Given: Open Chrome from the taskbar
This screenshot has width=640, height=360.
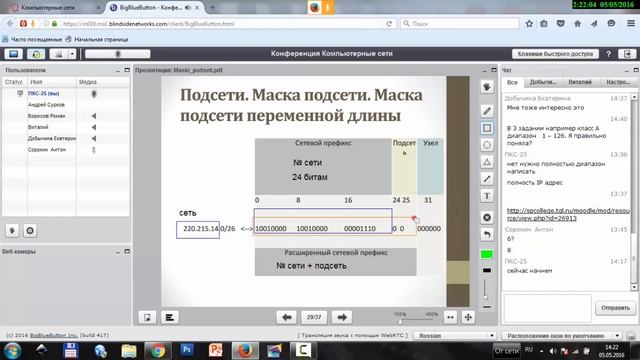Looking at the screenshot, I should point(158,350).
